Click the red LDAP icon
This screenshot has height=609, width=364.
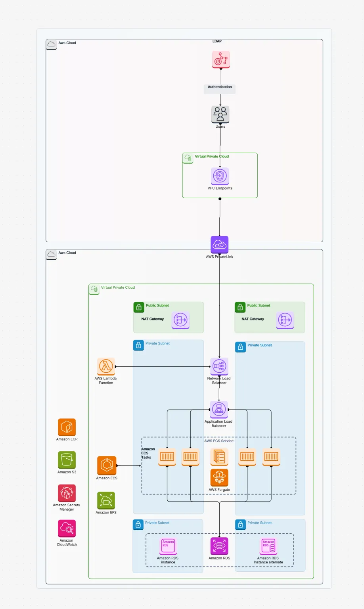tap(220, 59)
